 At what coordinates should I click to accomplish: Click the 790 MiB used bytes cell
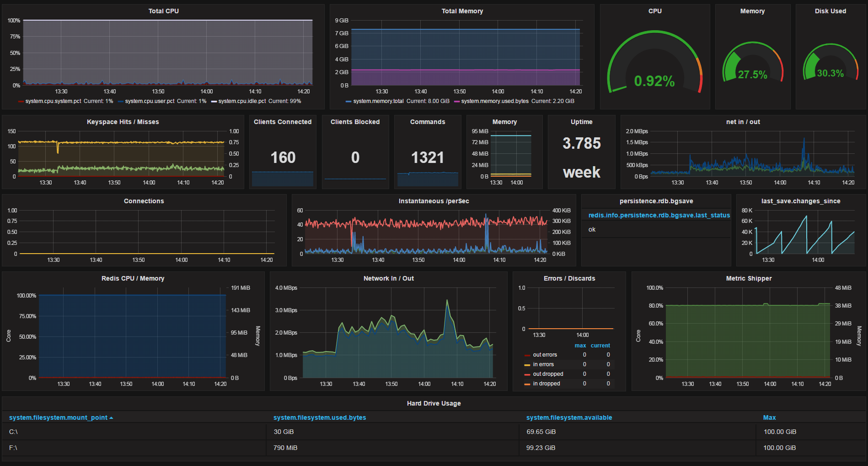click(393, 448)
